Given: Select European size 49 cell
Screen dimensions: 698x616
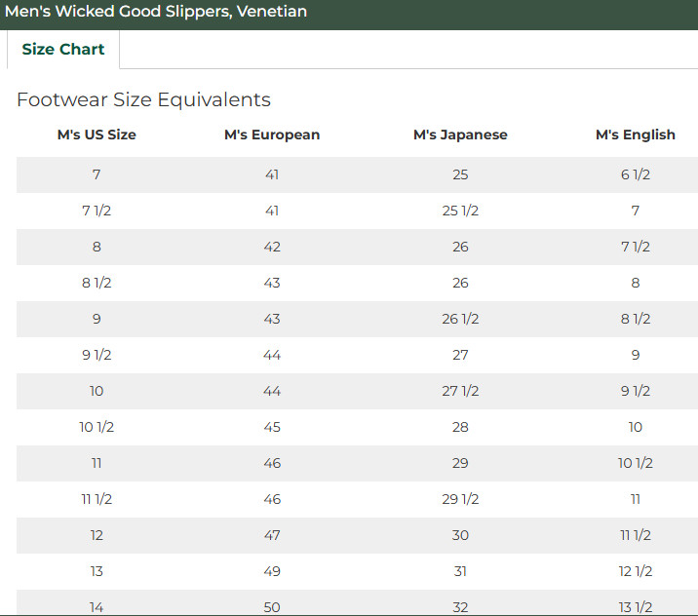Looking at the screenshot, I should coord(272,571).
